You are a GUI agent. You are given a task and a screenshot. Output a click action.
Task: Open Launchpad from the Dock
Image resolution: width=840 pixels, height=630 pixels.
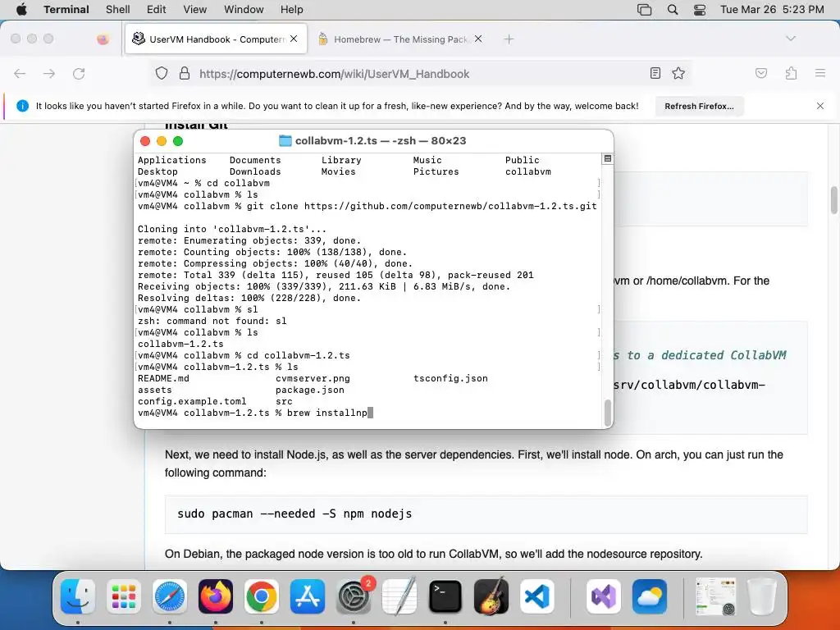[124, 596]
